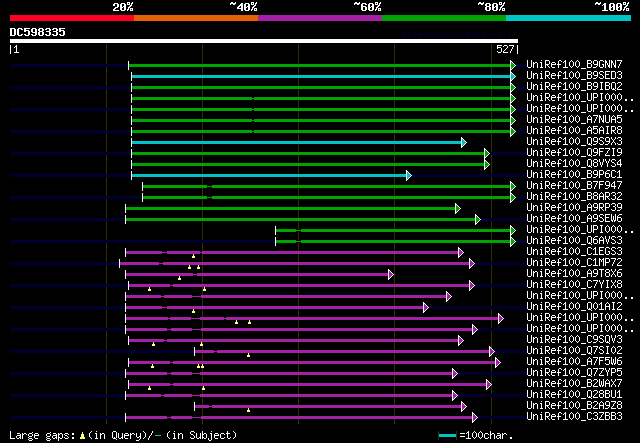Click the cyan alignment bar for B9SED3
The height and width of the screenshot is (443, 640).
[x=321, y=76]
